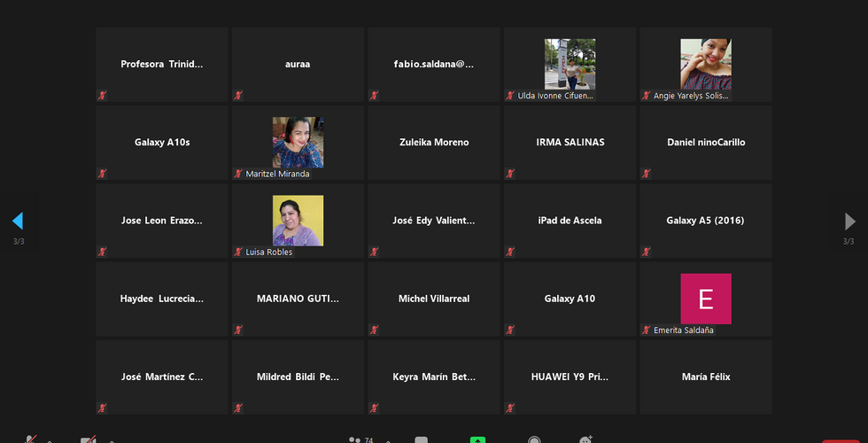Select the iPad de Ascela participant name
Screen dimensions: 868x443
pos(570,221)
